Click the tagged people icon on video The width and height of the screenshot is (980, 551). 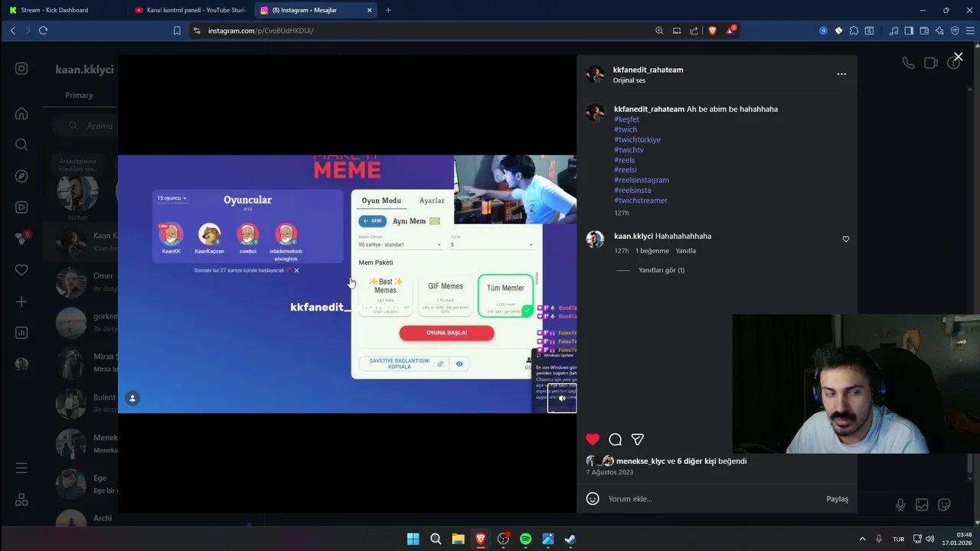(132, 398)
